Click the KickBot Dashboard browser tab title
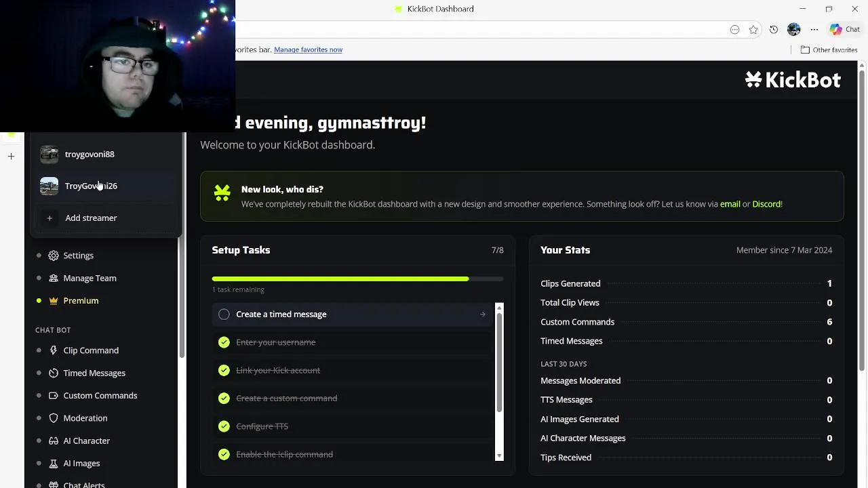Screen dimensions: 868x488 click(x=440, y=9)
